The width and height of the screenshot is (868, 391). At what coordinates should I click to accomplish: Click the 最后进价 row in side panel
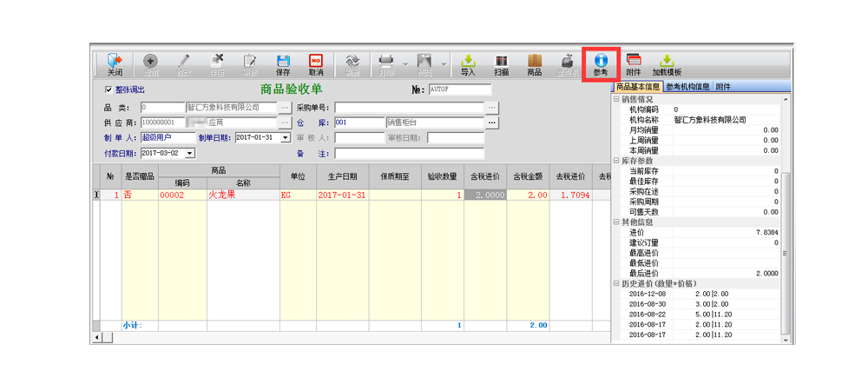698,274
